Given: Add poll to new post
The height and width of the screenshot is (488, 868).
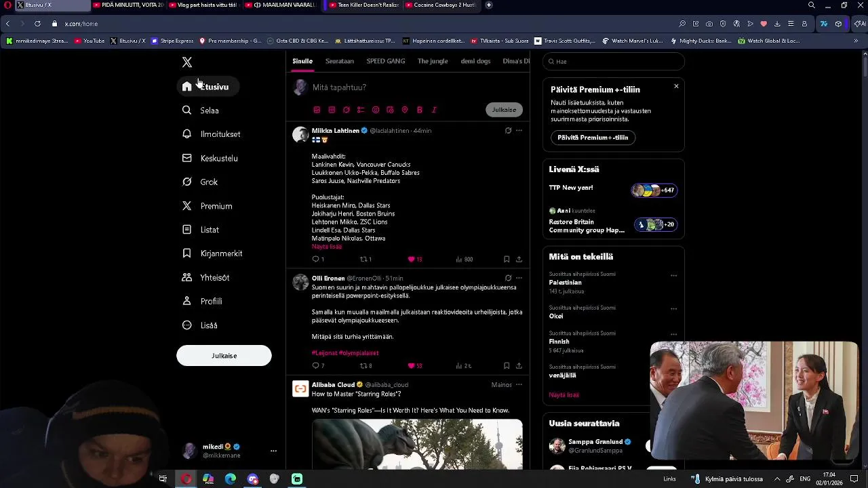Looking at the screenshot, I should [361, 110].
